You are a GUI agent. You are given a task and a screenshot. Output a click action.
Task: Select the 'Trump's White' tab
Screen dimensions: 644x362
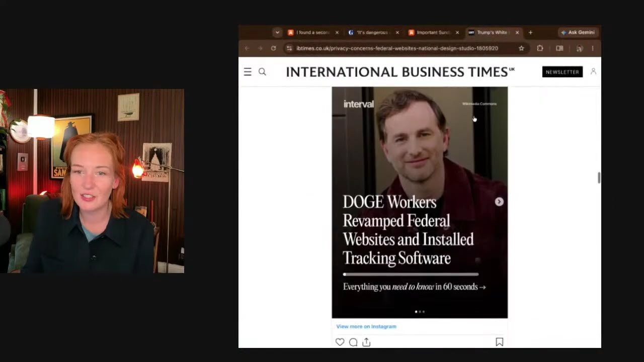(493, 32)
